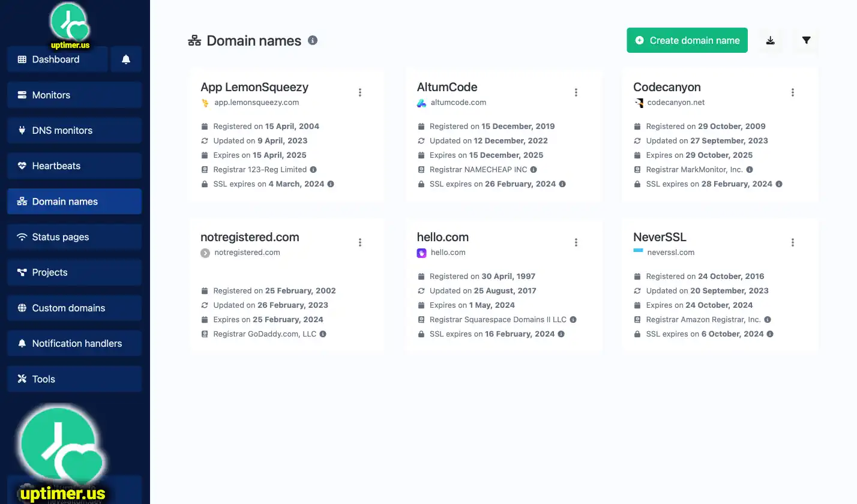Click 'Updated on 27 September, 2023' text

tap(707, 141)
